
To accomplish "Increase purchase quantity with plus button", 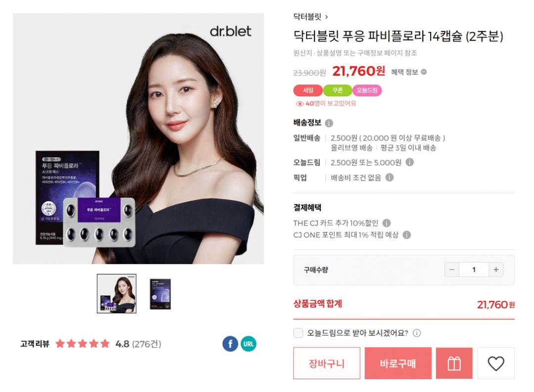I will point(496,270).
